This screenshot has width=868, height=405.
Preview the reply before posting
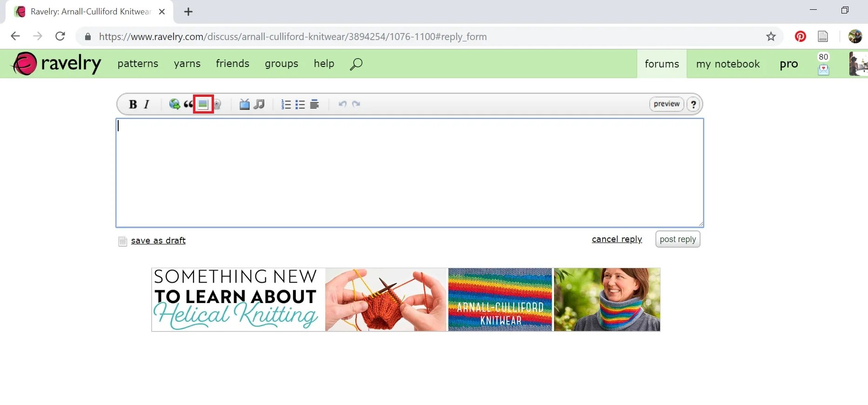667,104
